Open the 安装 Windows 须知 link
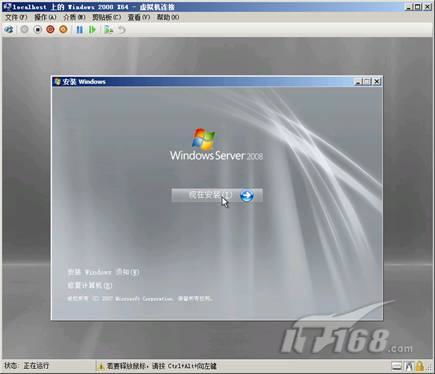435x374 pixels. (x=103, y=272)
